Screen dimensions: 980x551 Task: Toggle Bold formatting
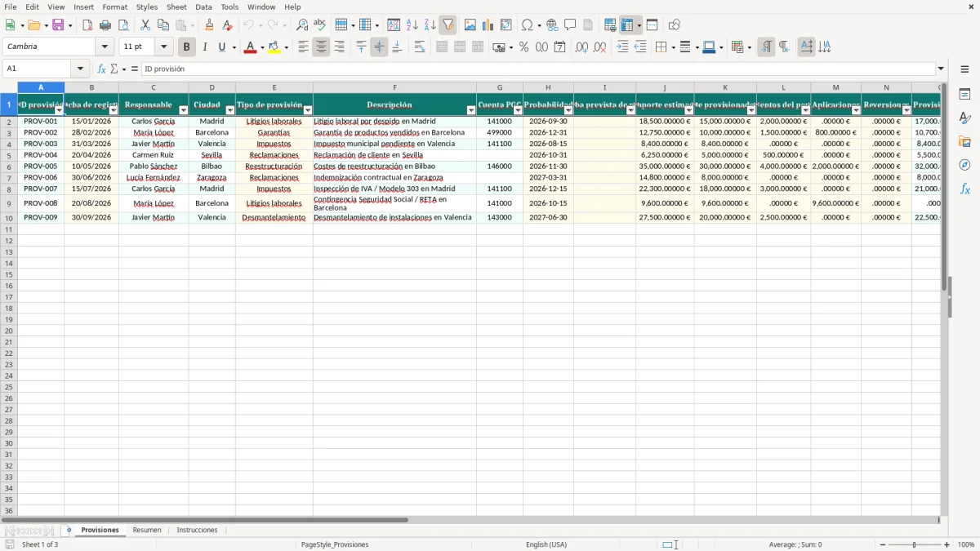(x=186, y=47)
